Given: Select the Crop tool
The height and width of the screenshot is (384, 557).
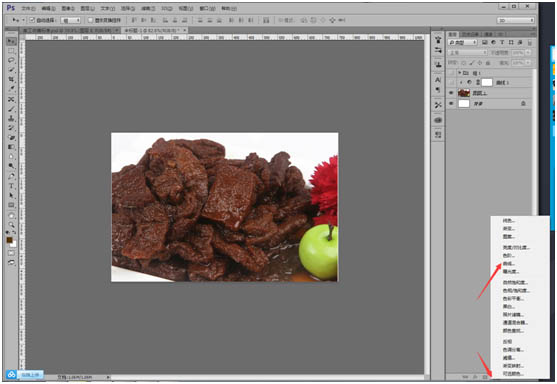Looking at the screenshot, I should tap(11, 79).
